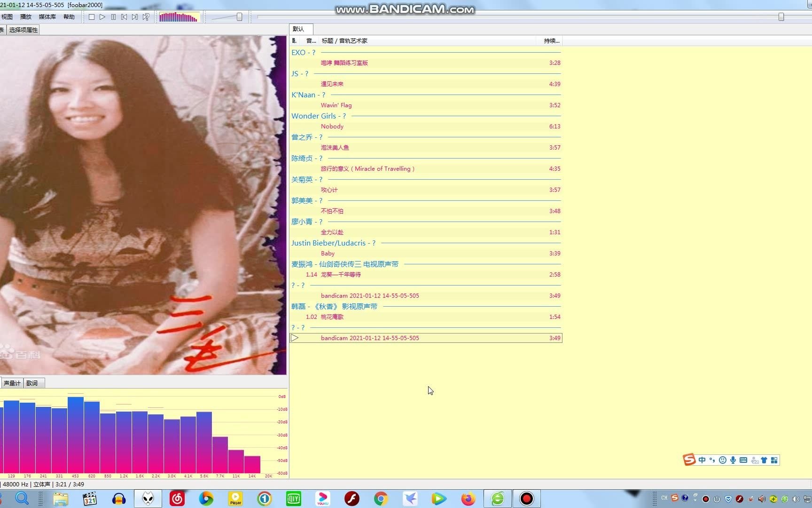812x508 pixels.
Task: Switch to the 声量计 tab
Action: coord(12,383)
